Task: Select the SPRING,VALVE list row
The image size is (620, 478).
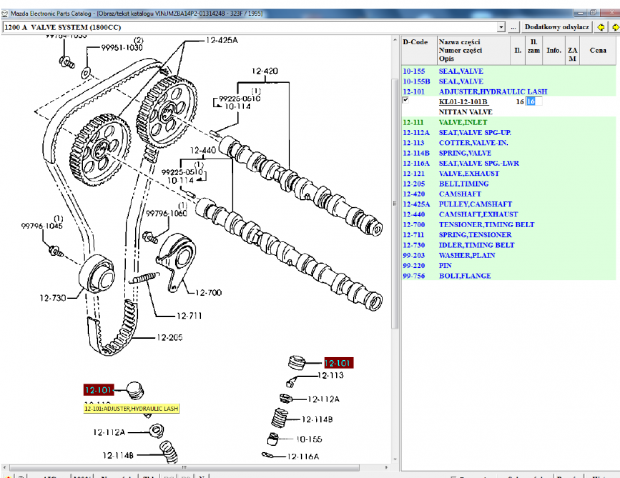Action: tap(508, 153)
